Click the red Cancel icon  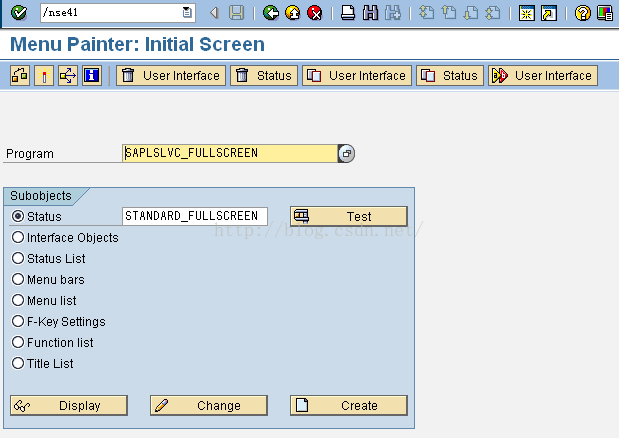315,13
